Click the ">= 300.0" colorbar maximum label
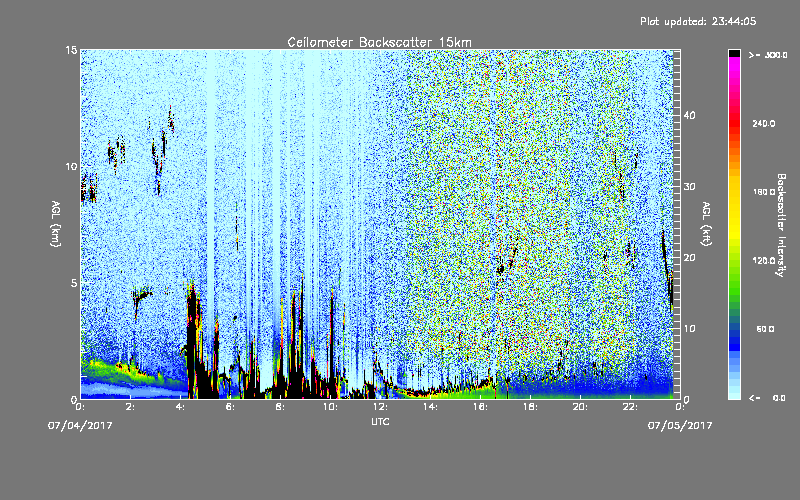The width and height of the screenshot is (800, 500). click(768, 55)
